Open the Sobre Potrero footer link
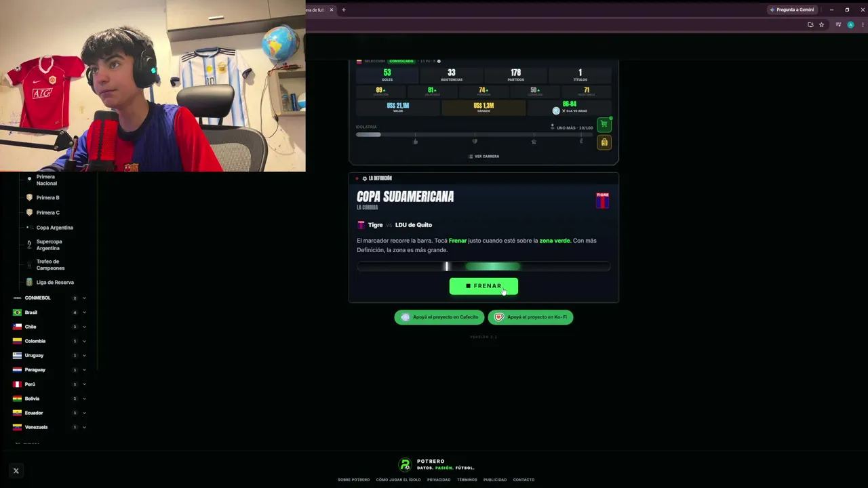 pyautogui.click(x=354, y=480)
